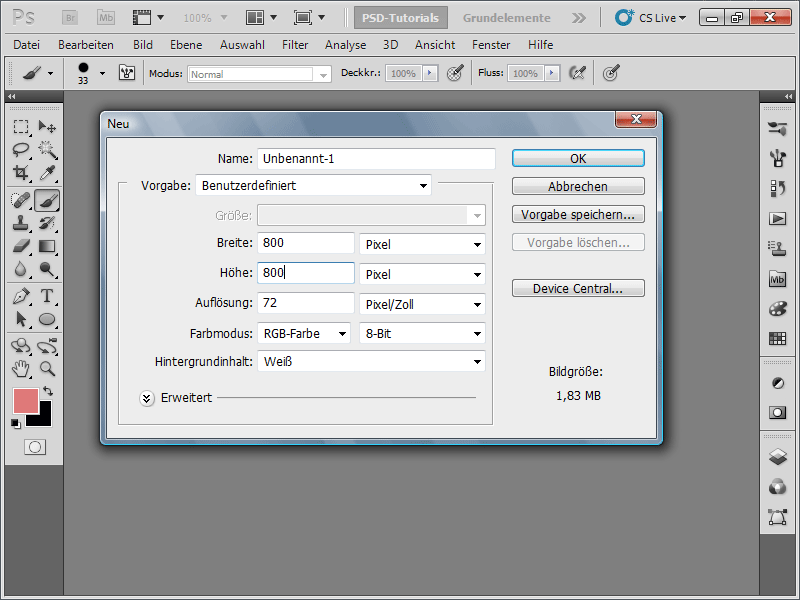This screenshot has width=800, height=600.
Task: Open the Höhe unit Pixel dropdown
Action: [x=422, y=274]
